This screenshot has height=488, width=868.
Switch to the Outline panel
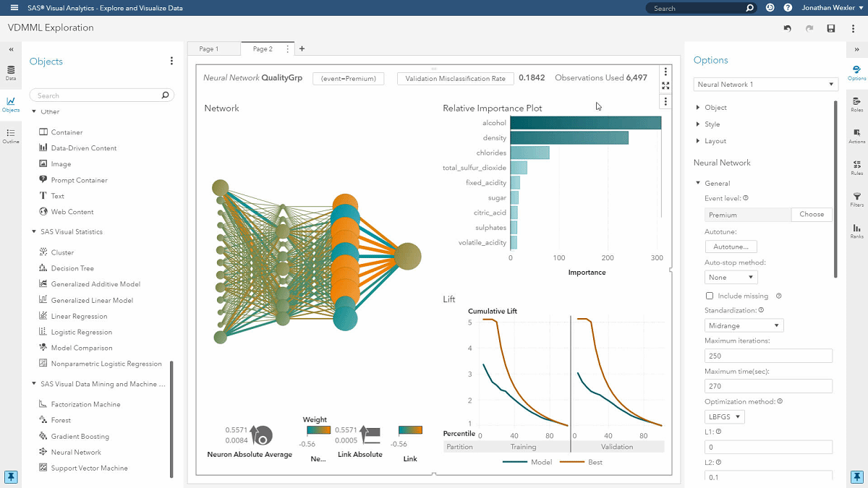tap(10, 133)
